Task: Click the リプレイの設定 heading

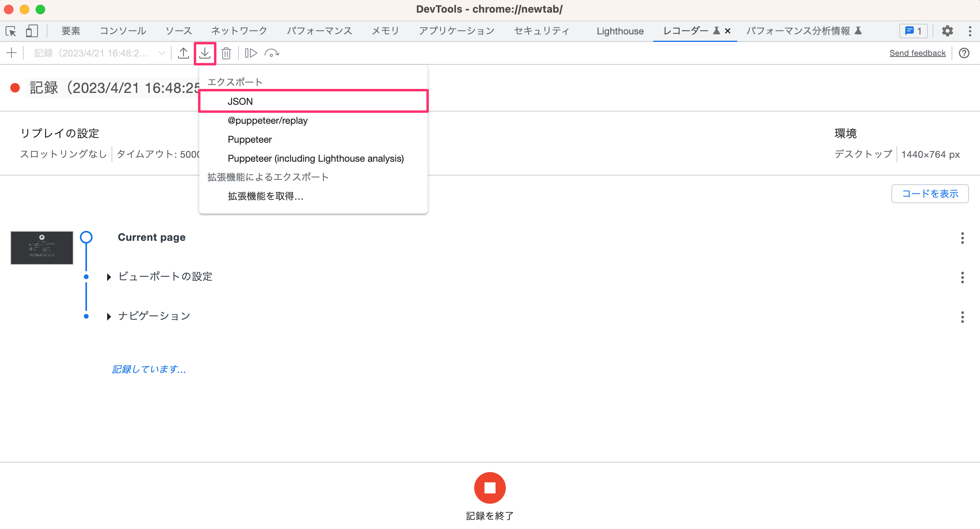Action: 60,134
